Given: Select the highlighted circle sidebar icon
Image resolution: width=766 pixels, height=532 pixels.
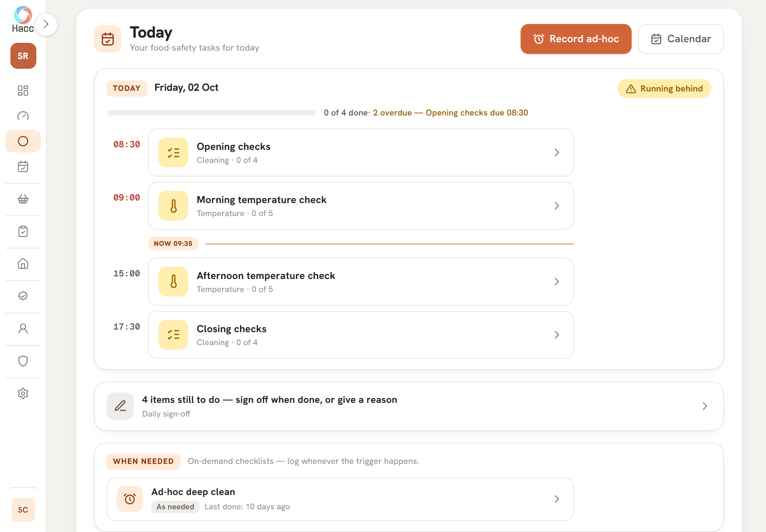Looking at the screenshot, I should (x=23, y=141).
